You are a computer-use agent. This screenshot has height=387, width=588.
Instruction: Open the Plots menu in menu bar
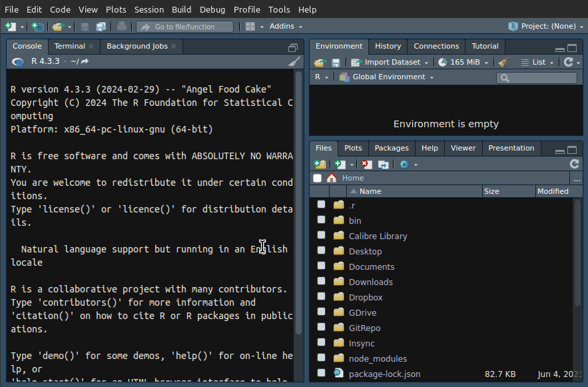pos(116,9)
